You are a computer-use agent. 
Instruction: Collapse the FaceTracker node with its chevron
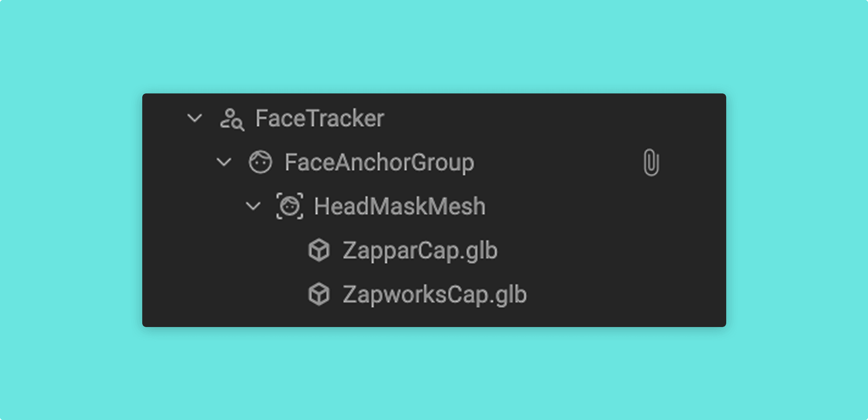(x=195, y=118)
